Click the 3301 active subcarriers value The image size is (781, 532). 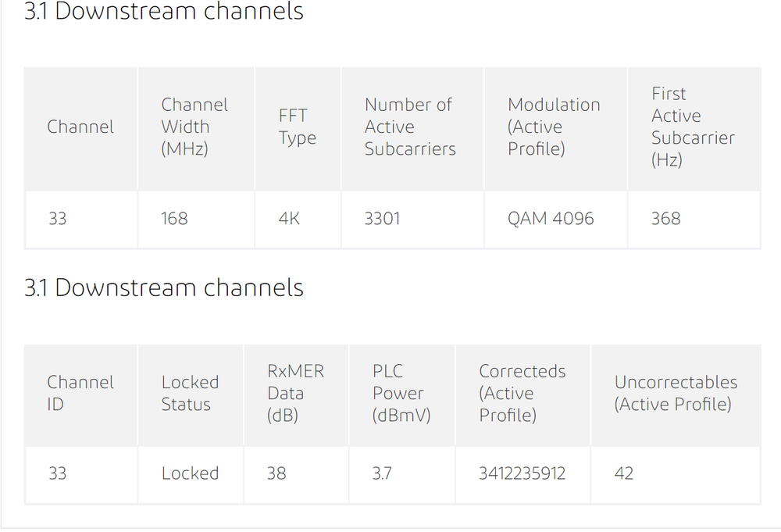(382, 219)
